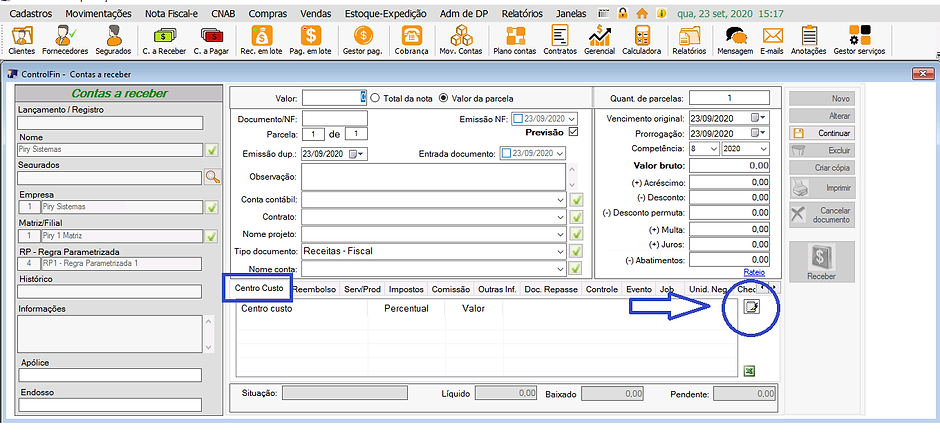Click the info icon beside the date
The width and height of the screenshot is (940, 440).
tap(661, 13)
